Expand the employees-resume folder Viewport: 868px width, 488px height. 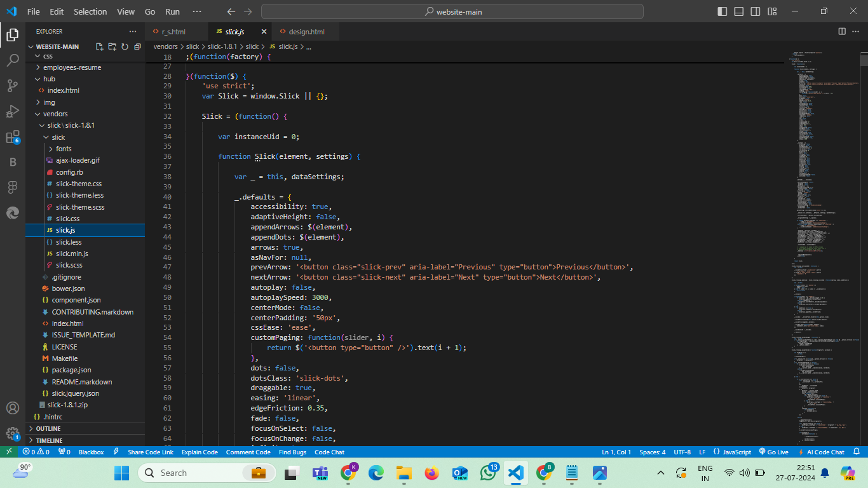tap(72, 67)
